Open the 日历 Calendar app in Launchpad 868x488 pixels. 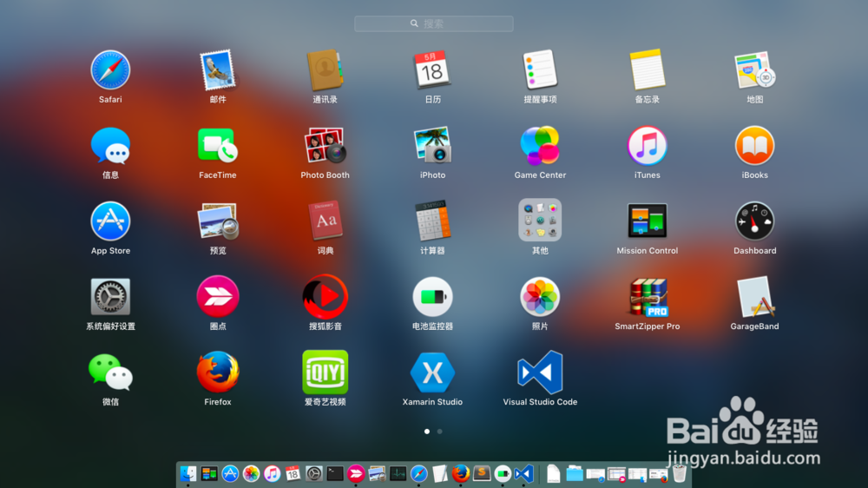(x=432, y=70)
